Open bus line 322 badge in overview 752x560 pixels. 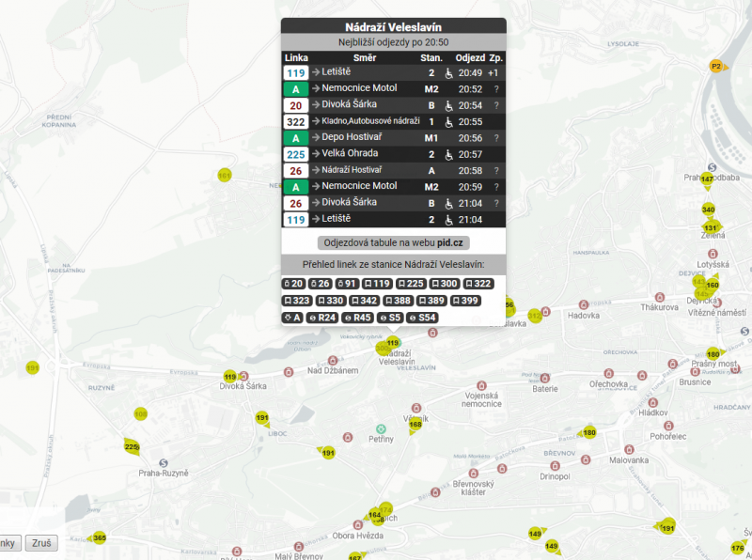point(478,284)
